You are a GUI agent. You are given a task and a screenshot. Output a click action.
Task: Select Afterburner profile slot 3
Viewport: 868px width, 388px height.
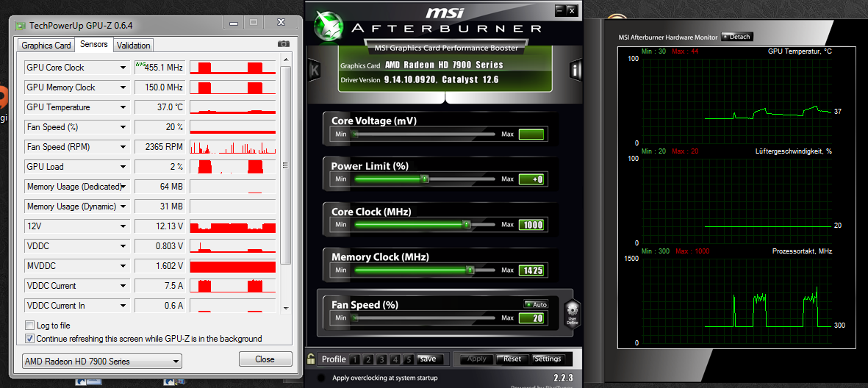pos(381,359)
